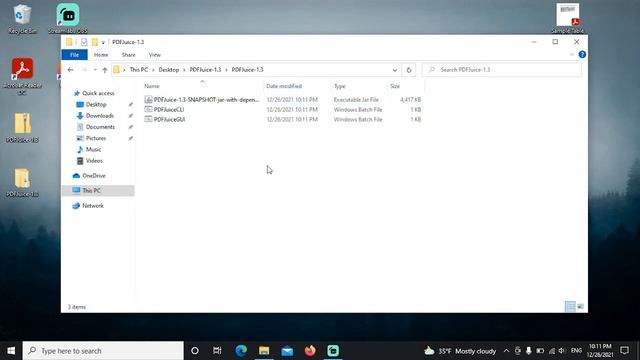Viewport: 640px width, 360px height.
Task: Unpin Pictures from Quick access pin icon
Action: [131, 138]
